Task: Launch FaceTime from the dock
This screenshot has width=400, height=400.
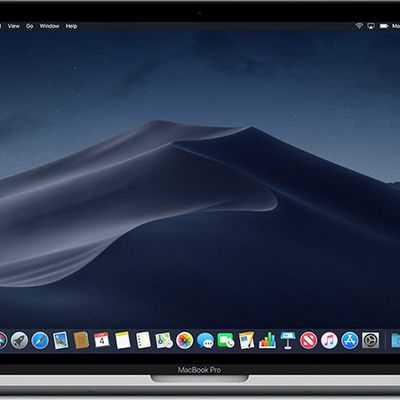Action: [x=226, y=341]
